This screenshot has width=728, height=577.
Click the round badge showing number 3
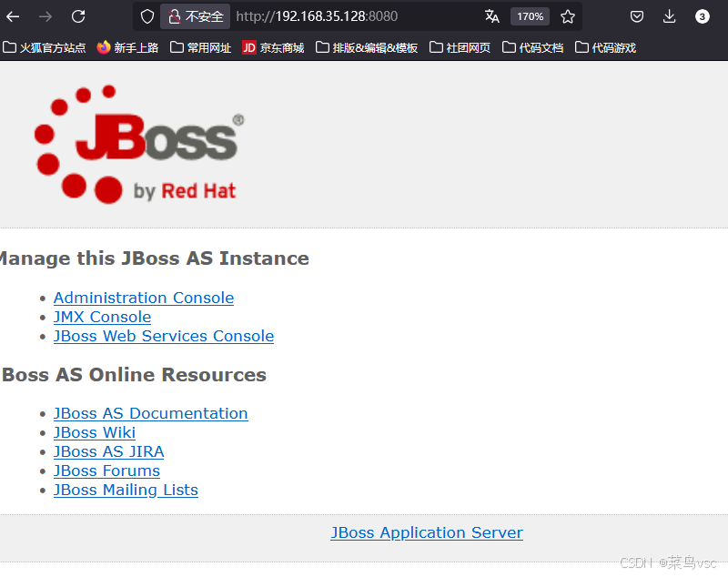(x=702, y=16)
